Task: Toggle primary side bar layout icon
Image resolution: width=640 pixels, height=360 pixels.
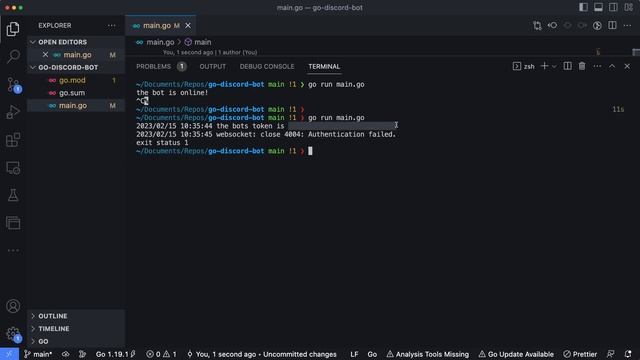Action: click(x=583, y=7)
